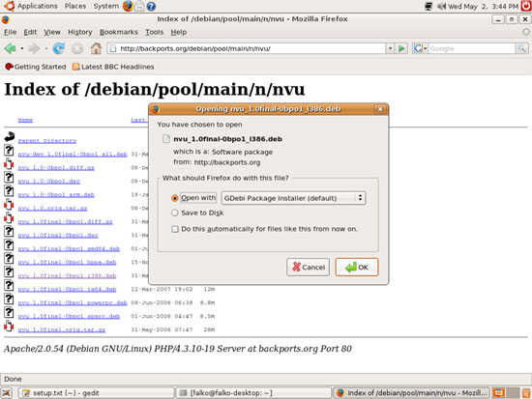Image resolution: width=532 pixels, height=399 pixels.
Task: Click the Show Desktop icon in bottom panel
Action: tap(7, 393)
